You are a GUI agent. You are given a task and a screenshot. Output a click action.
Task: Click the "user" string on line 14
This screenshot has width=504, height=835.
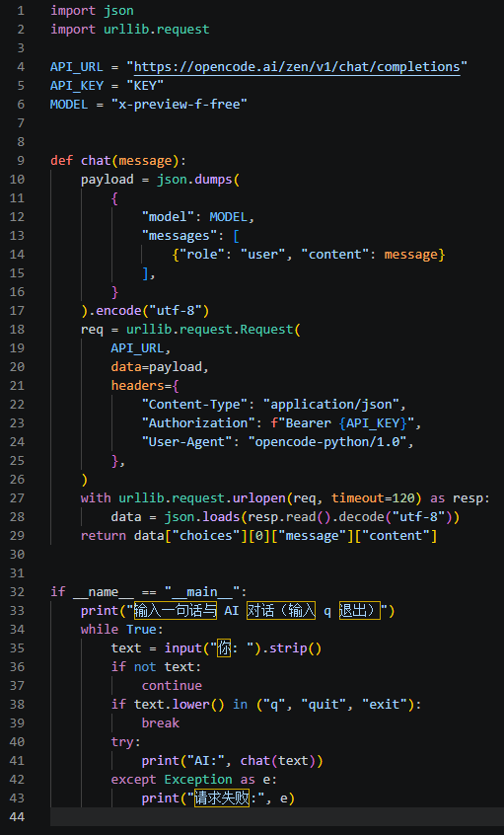(x=263, y=254)
